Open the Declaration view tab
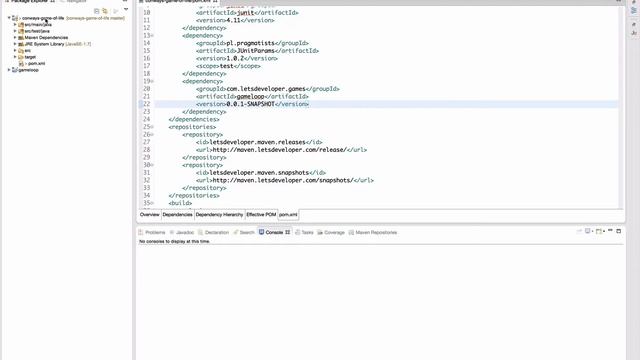Screen dimensions: 640x360 pyautogui.click(x=213, y=232)
